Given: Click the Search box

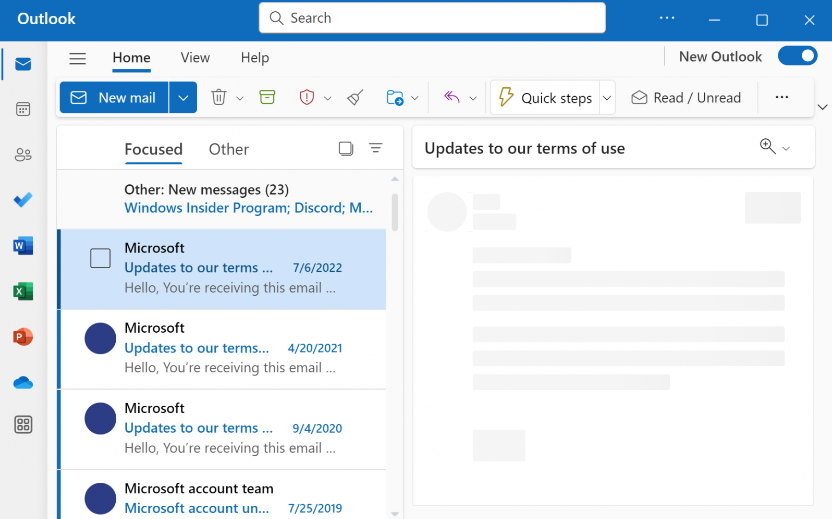Looking at the screenshot, I should (432, 18).
